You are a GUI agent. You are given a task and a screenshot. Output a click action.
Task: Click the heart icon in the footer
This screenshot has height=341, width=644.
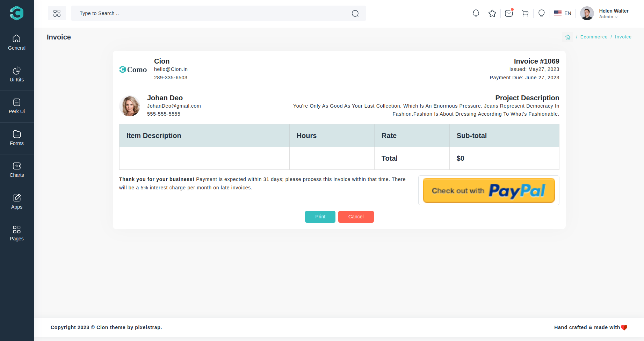pyautogui.click(x=624, y=328)
